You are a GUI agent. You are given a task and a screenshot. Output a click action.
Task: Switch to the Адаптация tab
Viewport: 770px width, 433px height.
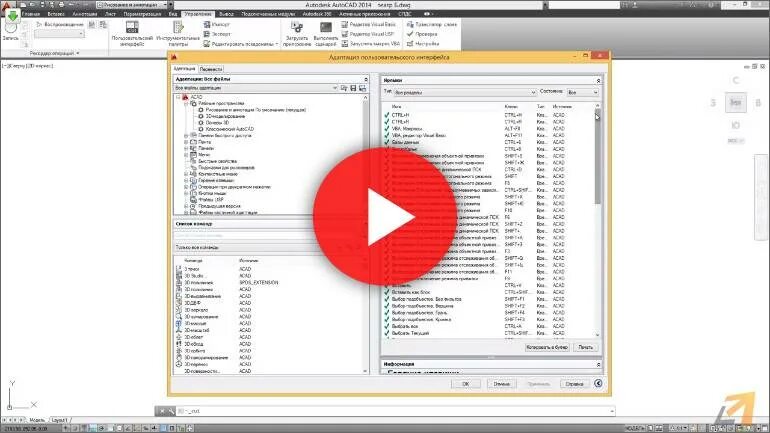(185, 69)
